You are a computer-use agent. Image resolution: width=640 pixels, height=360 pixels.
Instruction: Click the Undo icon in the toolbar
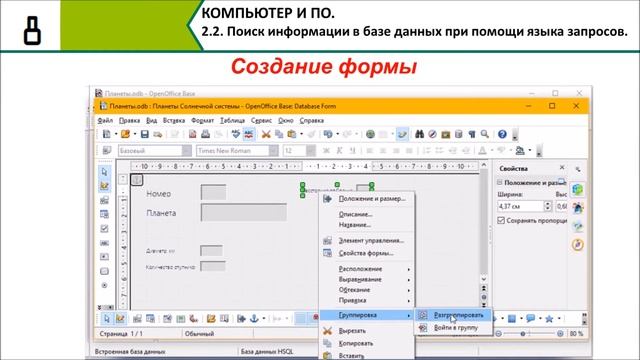[328, 134]
